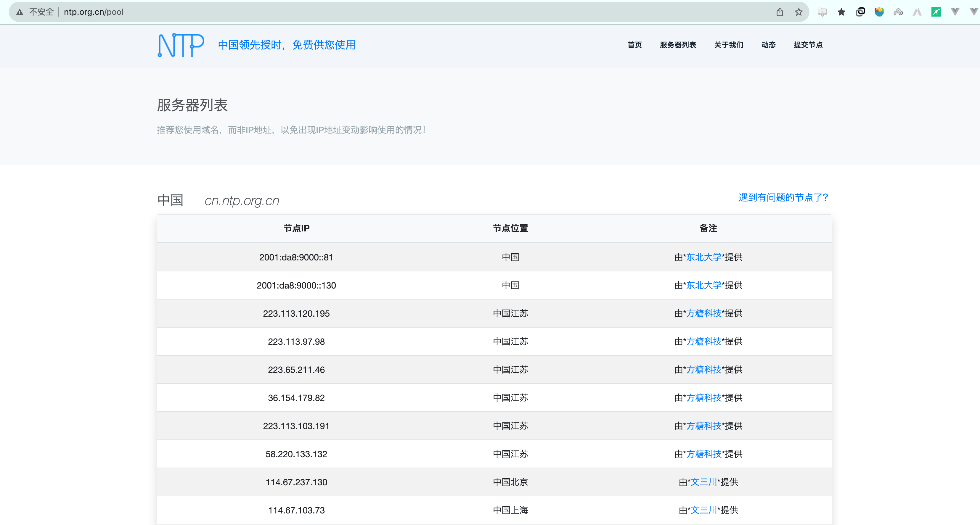Open 提交节点 in the navigation
The width and height of the screenshot is (980, 525).
click(808, 45)
